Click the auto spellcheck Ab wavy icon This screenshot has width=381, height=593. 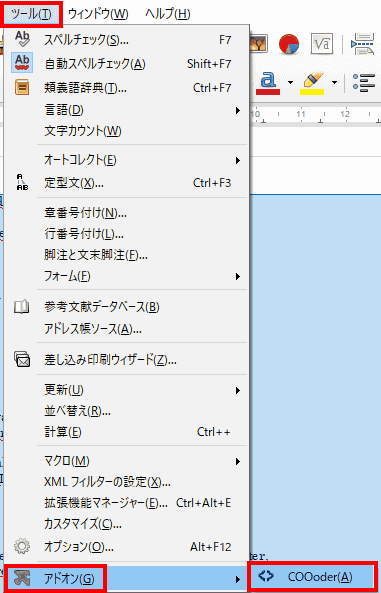coord(22,63)
